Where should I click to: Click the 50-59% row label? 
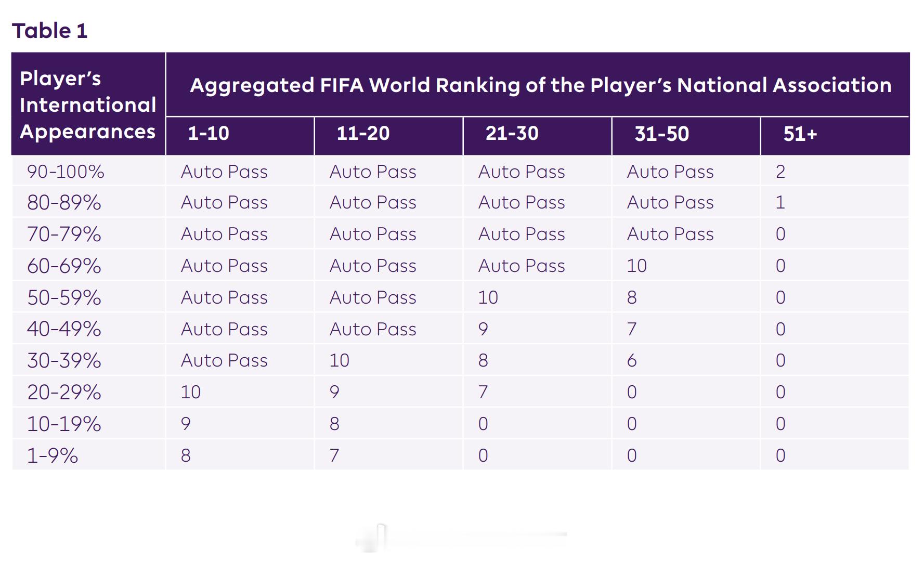click(x=64, y=297)
